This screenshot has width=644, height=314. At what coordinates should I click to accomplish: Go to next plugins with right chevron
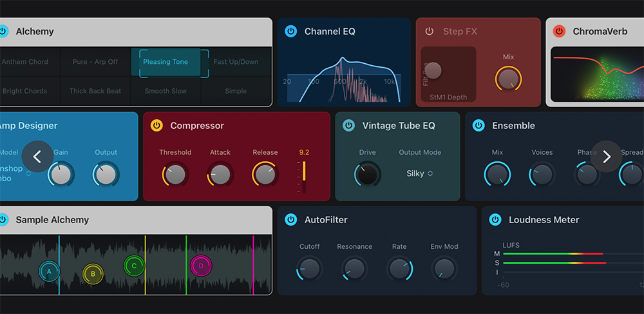click(606, 157)
